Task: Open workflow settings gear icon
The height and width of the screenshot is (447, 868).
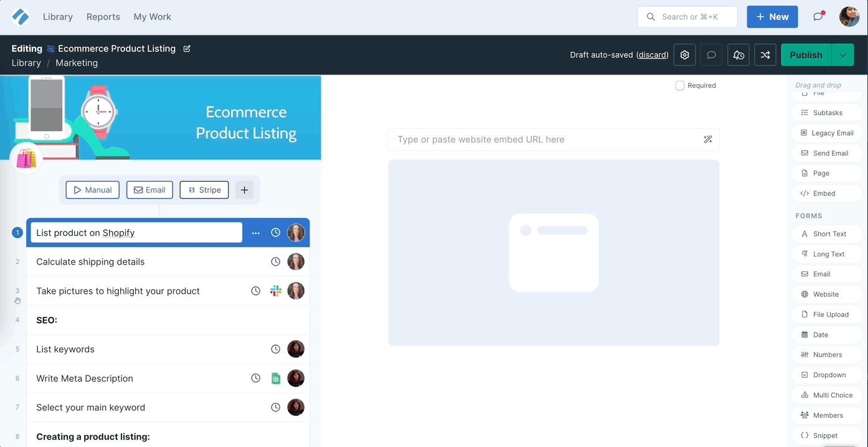Action: pyautogui.click(x=685, y=55)
